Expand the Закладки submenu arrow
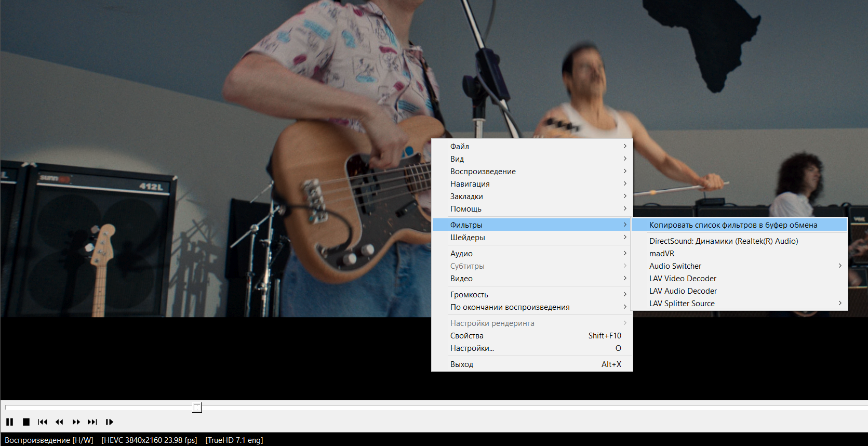This screenshot has width=868, height=446. [x=625, y=196]
